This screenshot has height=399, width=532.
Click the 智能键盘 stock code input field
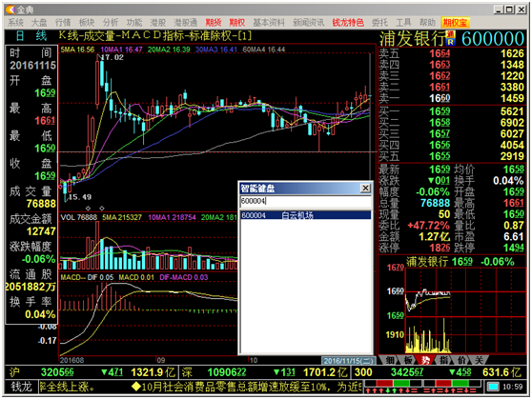[306, 201]
